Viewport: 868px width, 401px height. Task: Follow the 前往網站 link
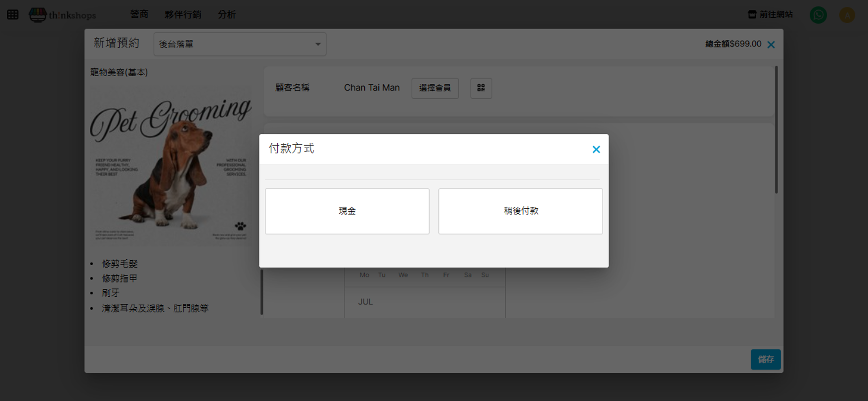[x=776, y=14]
